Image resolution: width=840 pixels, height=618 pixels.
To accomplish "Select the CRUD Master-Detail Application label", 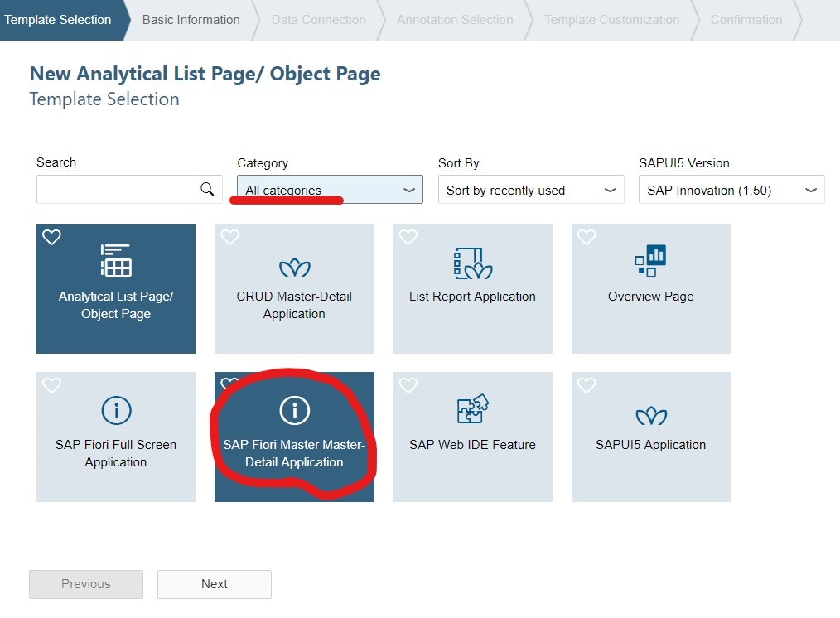I will click(x=294, y=305).
